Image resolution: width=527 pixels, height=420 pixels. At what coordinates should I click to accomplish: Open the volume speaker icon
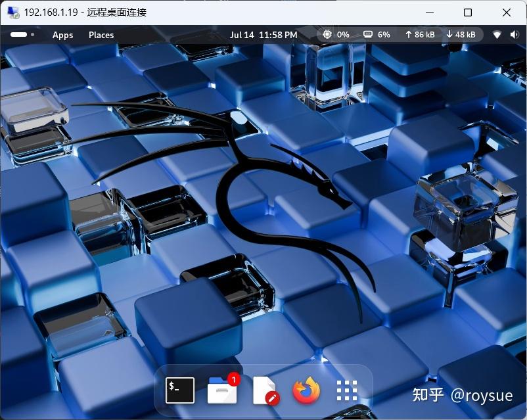[x=515, y=35]
